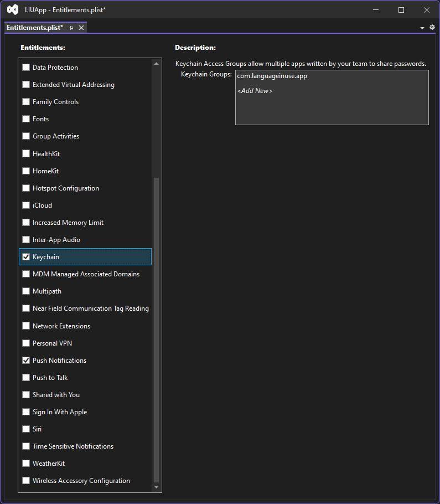The image size is (440, 504).
Task: Enable Sign In With Apple checkbox
Action: coord(26,412)
